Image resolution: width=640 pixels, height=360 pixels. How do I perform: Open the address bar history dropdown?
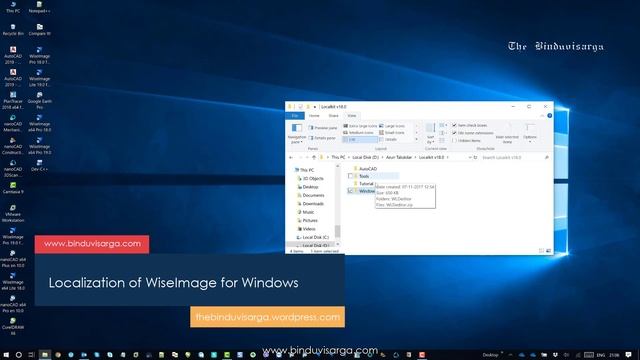[x=470, y=158]
